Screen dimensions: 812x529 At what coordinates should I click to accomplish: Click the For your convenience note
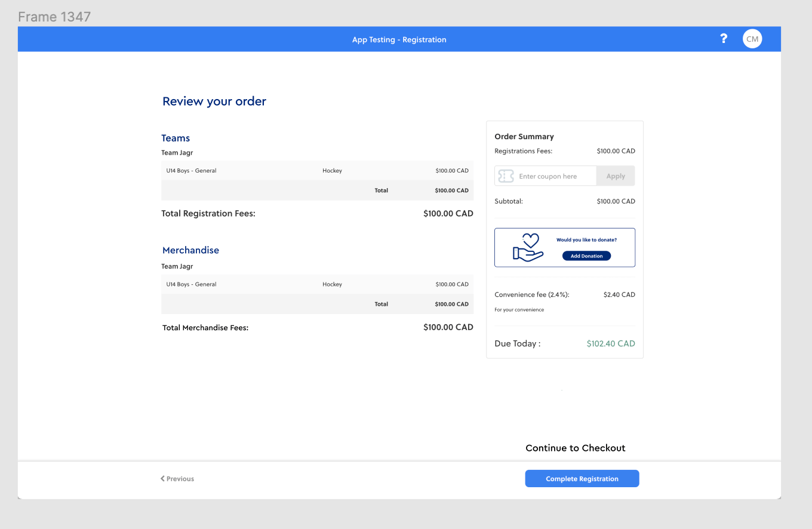519,310
